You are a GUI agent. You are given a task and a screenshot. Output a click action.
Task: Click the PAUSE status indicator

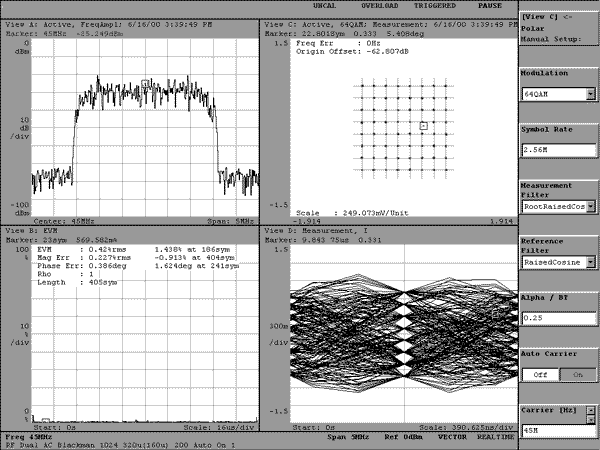click(489, 6)
